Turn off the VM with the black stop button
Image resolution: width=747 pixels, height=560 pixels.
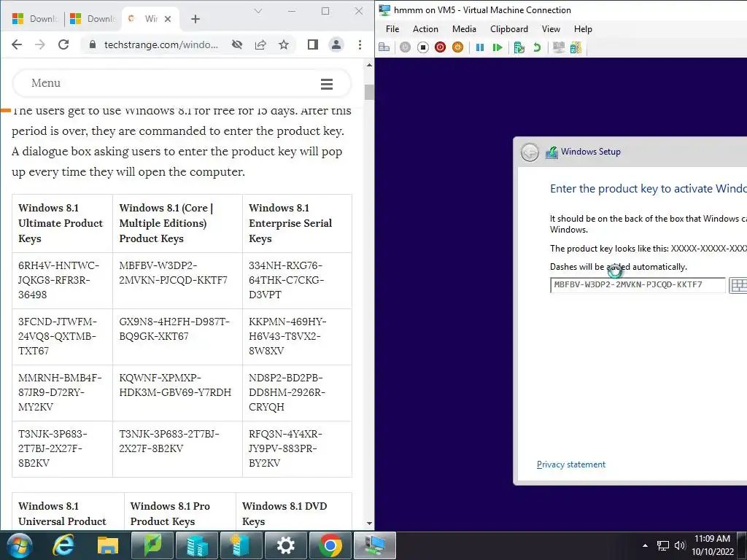click(x=422, y=47)
